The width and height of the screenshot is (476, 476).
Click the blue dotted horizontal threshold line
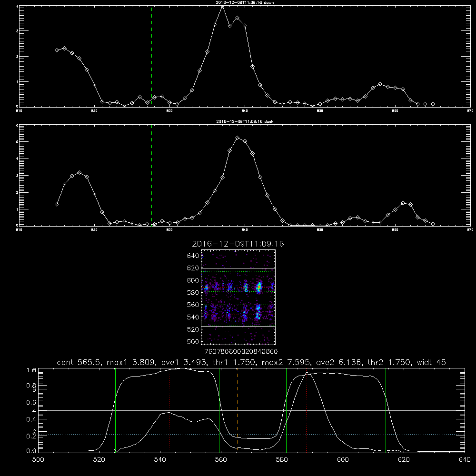point(251,435)
